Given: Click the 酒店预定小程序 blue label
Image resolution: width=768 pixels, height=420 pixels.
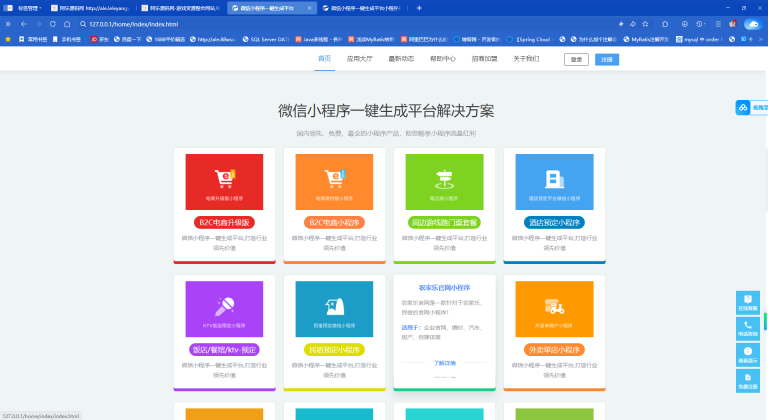Looking at the screenshot, I should (x=554, y=222).
